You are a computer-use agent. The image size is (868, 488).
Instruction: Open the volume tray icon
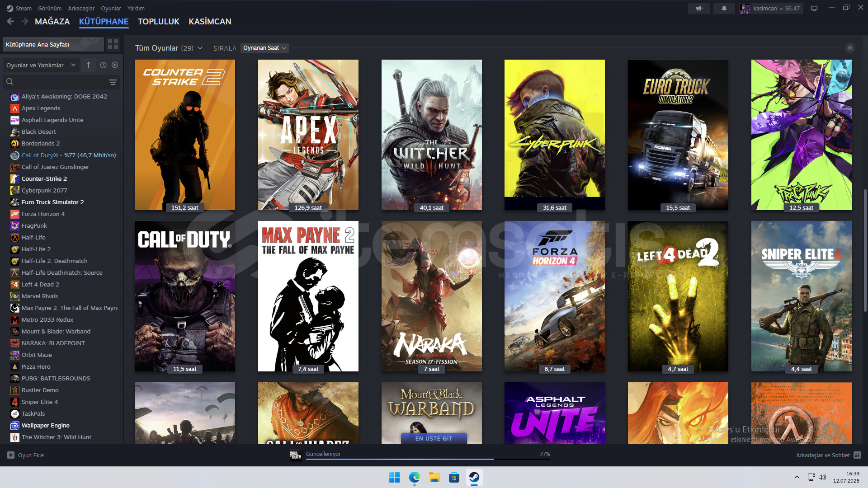[x=822, y=477]
